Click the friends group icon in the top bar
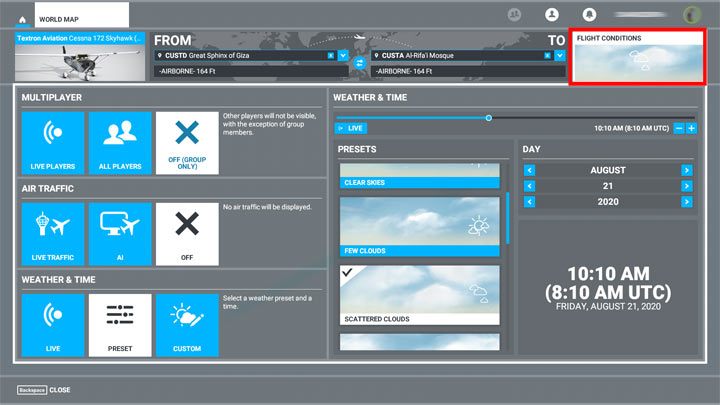Screen dimensions: 720x405 pyautogui.click(x=515, y=15)
